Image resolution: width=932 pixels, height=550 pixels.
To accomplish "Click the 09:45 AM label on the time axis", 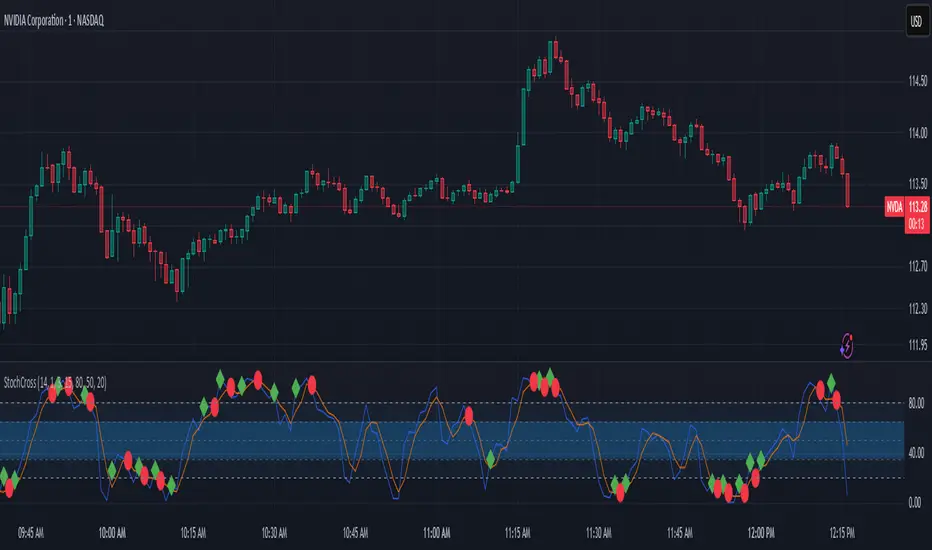I will pos(31,533).
